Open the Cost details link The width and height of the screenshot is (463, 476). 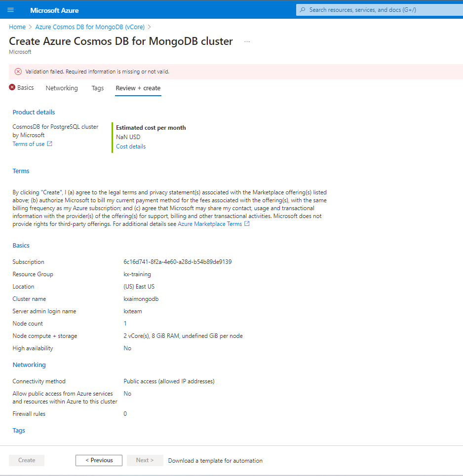click(x=131, y=146)
